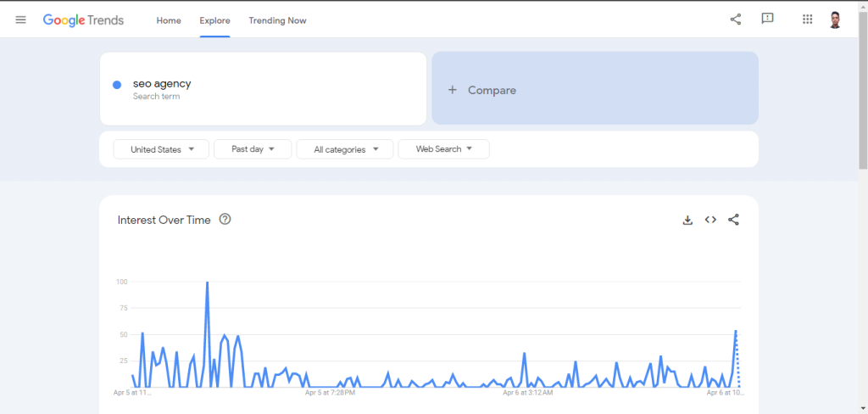This screenshot has height=414, width=868.
Task: Go to the Home tab
Action: [169, 20]
